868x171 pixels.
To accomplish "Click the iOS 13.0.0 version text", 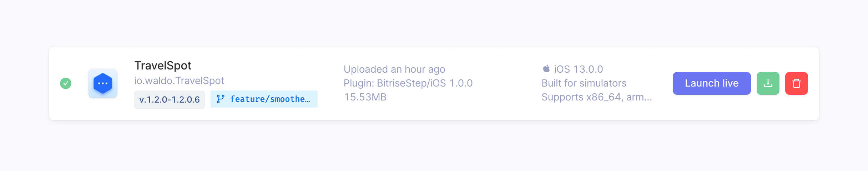I will pyautogui.click(x=578, y=69).
